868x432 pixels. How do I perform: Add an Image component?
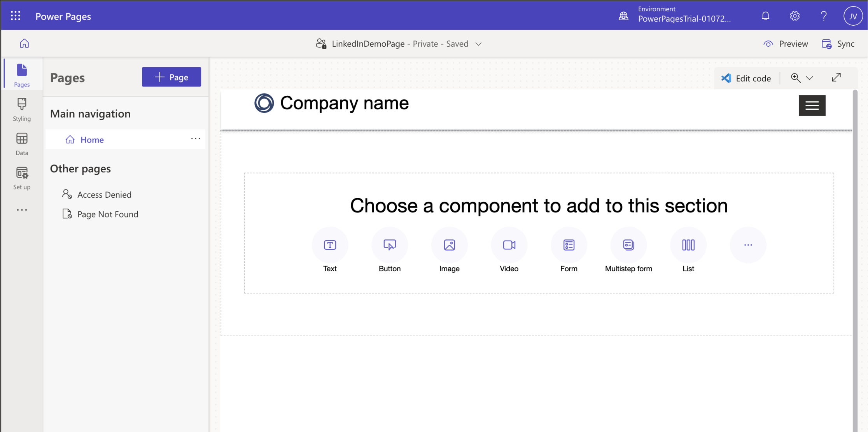coord(449,245)
